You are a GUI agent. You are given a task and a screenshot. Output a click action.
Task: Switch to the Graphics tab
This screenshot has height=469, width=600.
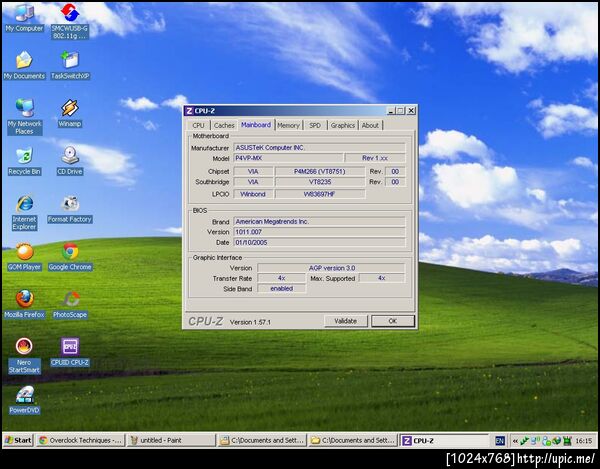(x=342, y=125)
